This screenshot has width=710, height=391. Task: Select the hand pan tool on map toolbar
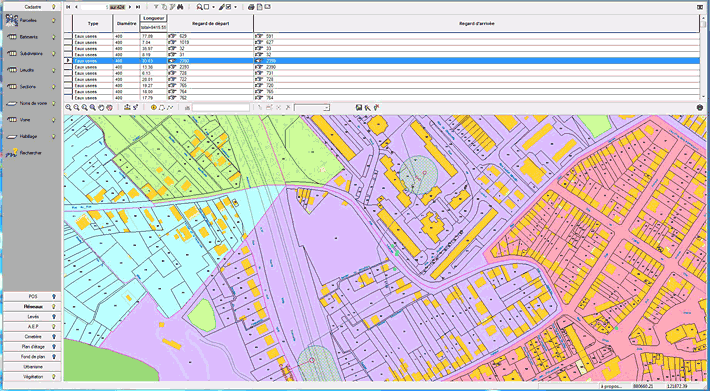(x=101, y=108)
